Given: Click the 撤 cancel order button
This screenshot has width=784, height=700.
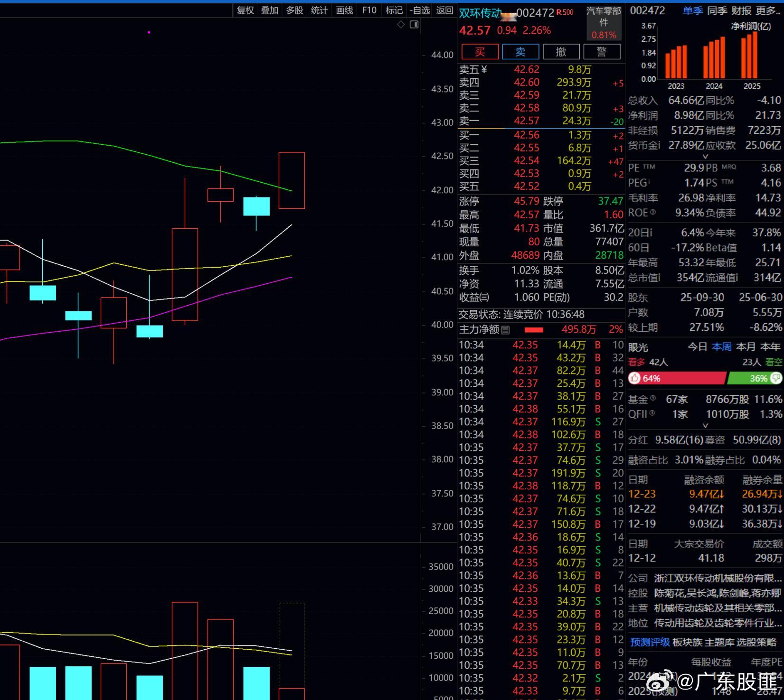Looking at the screenshot, I should pos(561,52).
